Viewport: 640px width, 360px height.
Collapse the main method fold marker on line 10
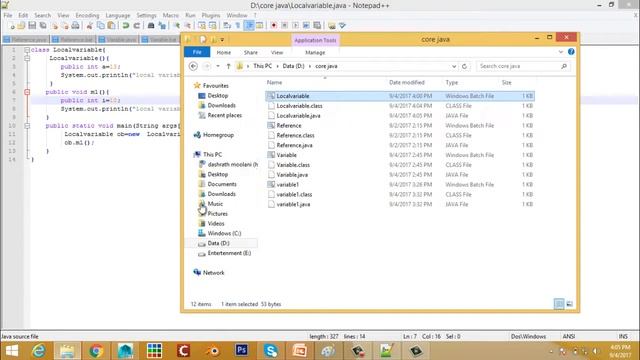click(x=27, y=126)
